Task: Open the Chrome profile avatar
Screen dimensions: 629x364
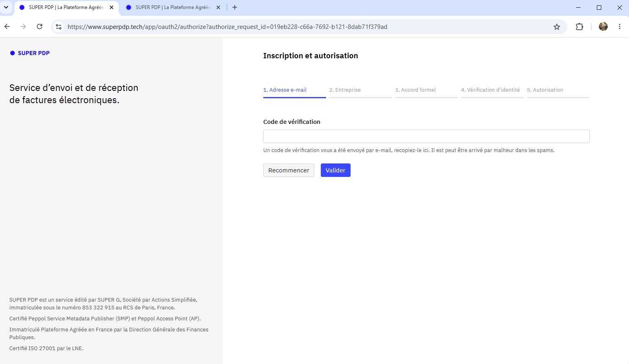Action: pyautogui.click(x=603, y=26)
